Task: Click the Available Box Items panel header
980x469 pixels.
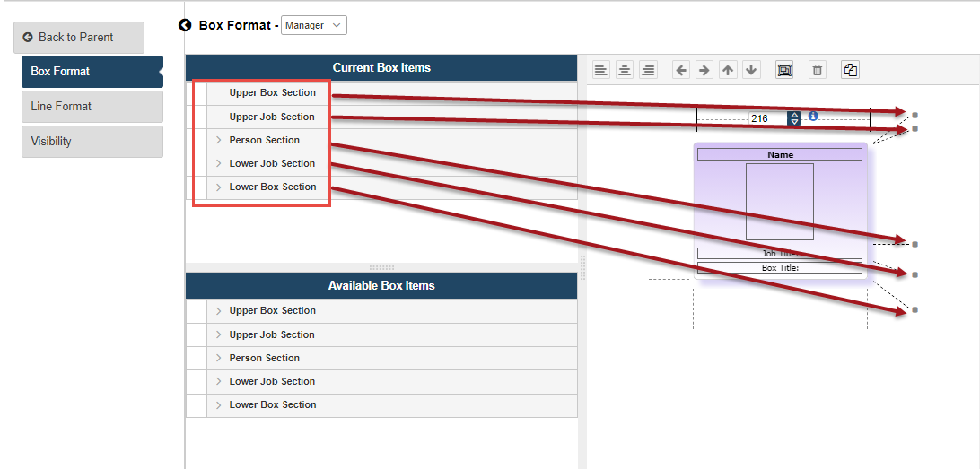Action: [x=381, y=285]
